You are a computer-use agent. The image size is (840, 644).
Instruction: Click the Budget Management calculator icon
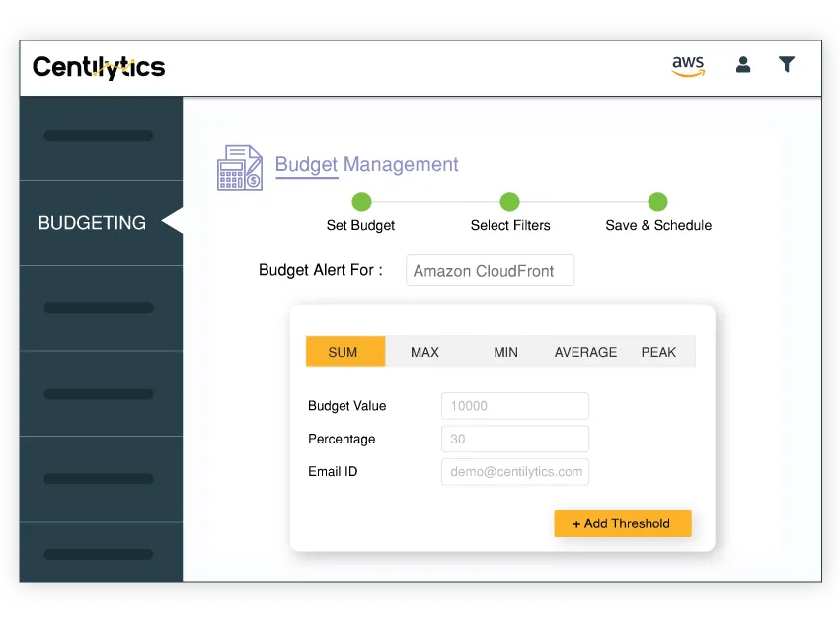pos(240,167)
